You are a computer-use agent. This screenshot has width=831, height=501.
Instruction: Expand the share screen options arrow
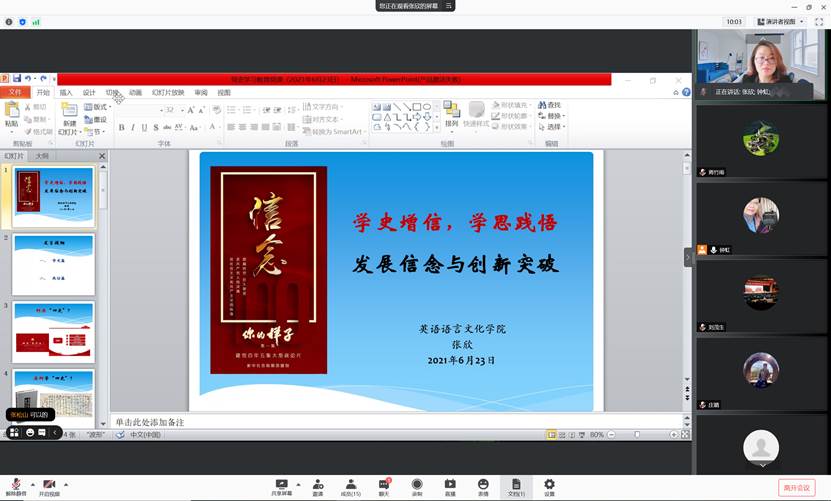297,484
